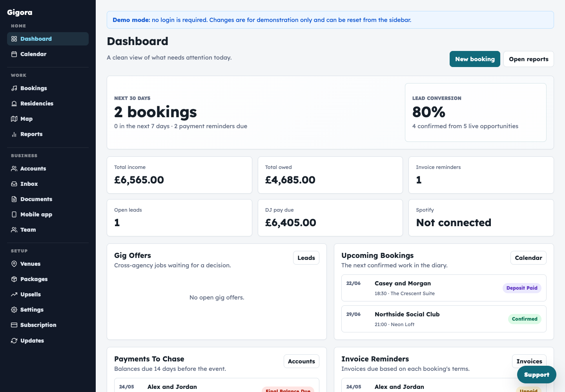Viewport: 565px width, 392px height.
Task: Click the Total income card
Action: click(x=179, y=175)
